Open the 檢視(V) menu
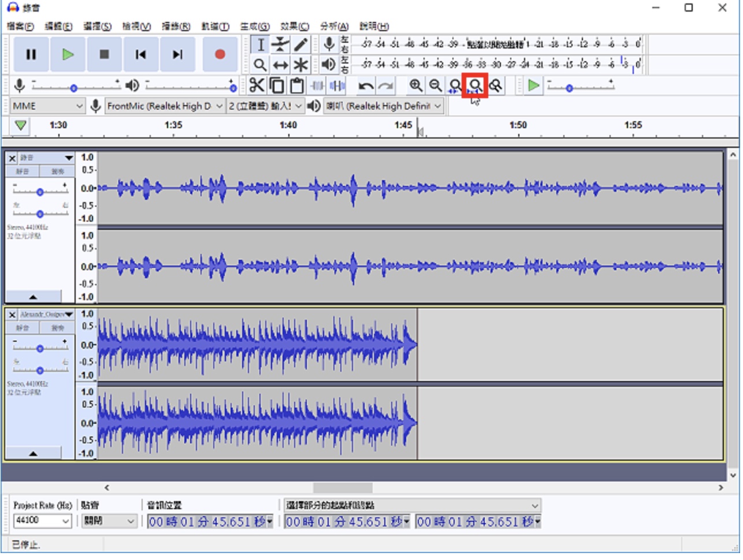Image resolution: width=743 pixels, height=560 pixels. 136,27
